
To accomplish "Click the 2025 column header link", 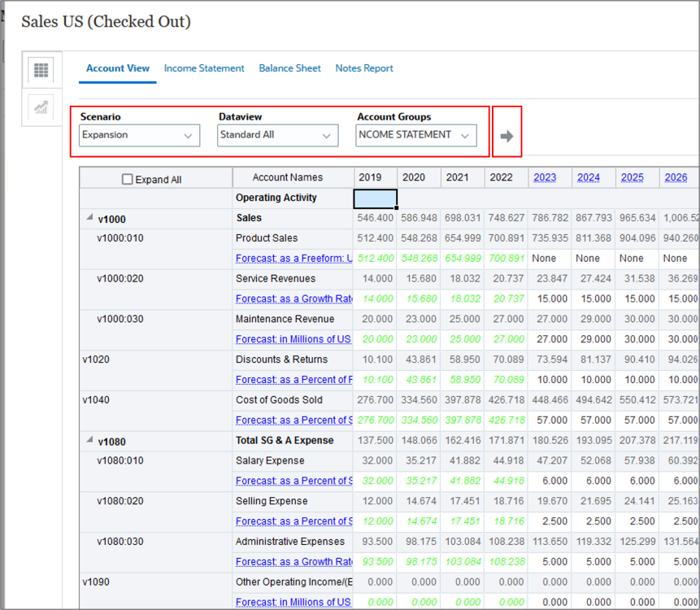I will point(633,177).
